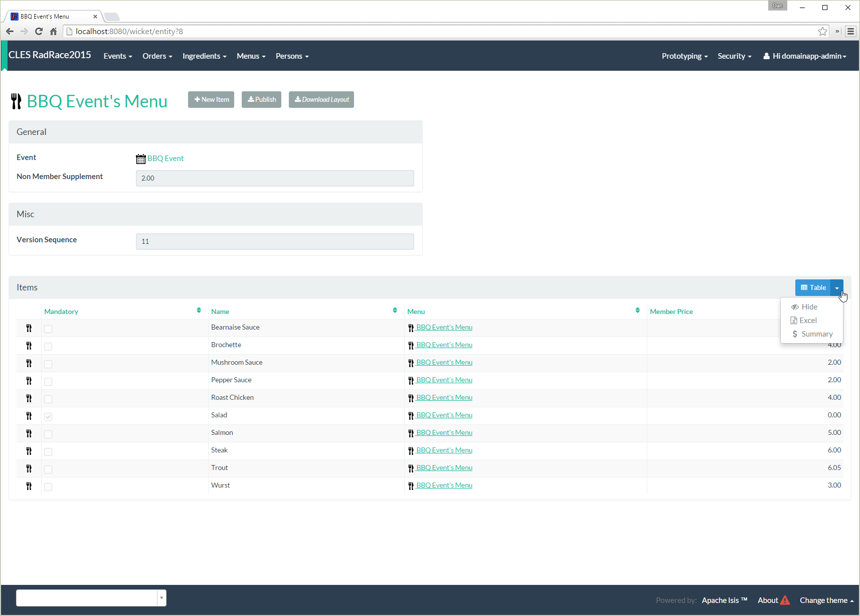Screen dimensions: 860x616
Task: Expand the Orders navigation menu
Action: coord(157,56)
